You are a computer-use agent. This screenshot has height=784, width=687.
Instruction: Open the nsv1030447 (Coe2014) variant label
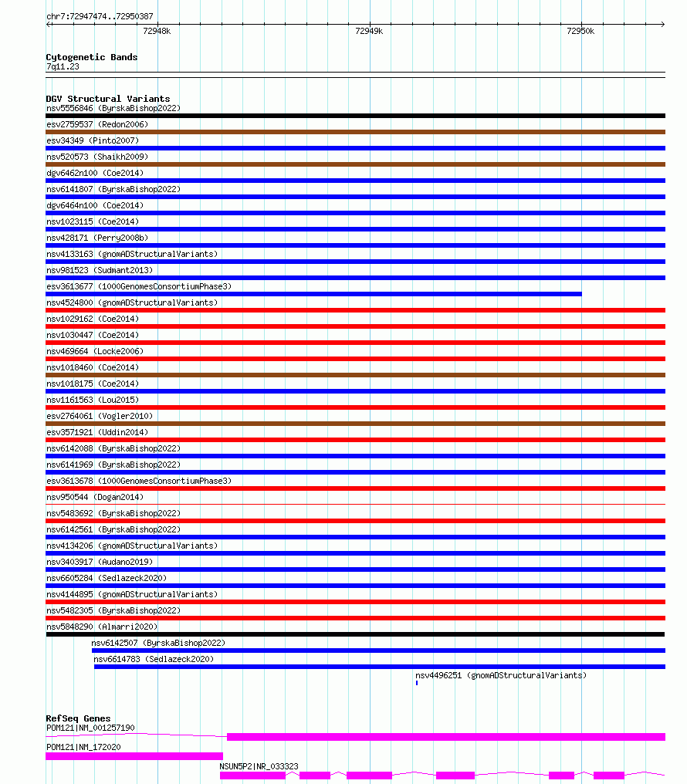click(x=93, y=335)
